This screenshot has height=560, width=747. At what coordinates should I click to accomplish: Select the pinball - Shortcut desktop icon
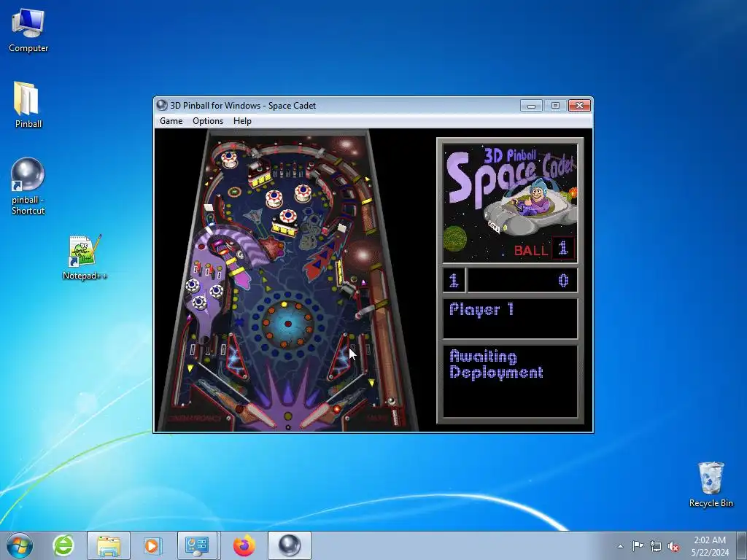[28, 186]
